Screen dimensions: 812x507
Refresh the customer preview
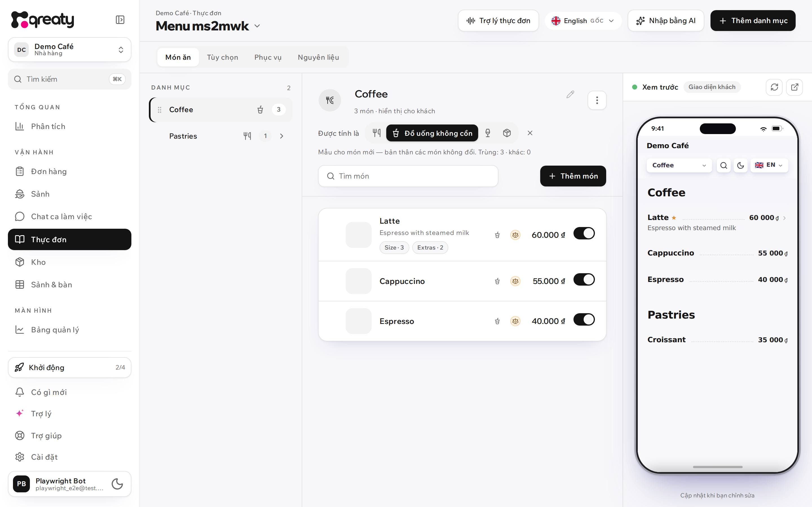(x=774, y=87)
